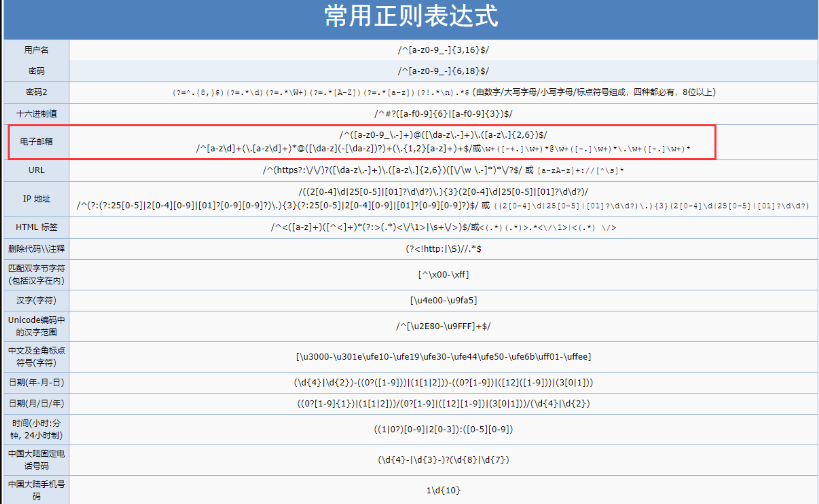Click the date regex starting "((0?[1-9]{1})|"
819x504 pixels.
[443, 404]
